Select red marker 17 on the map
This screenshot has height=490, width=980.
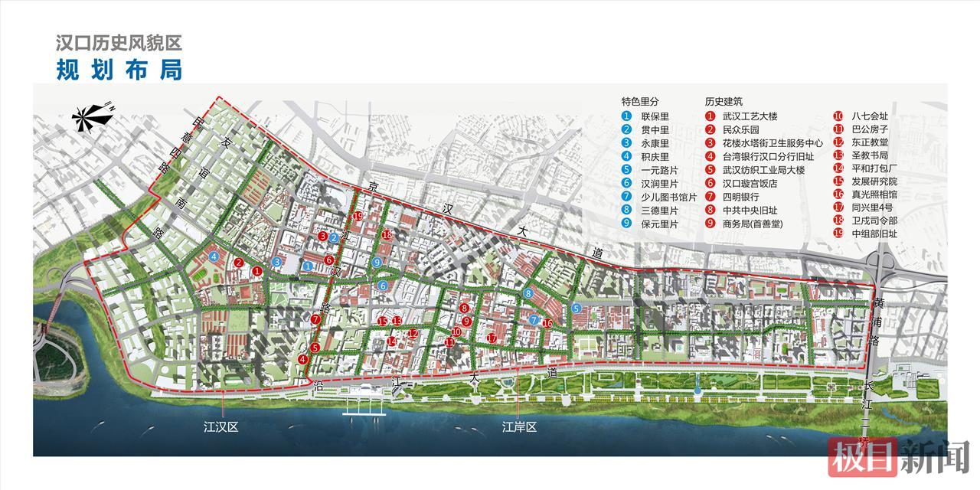coord(492,338)
